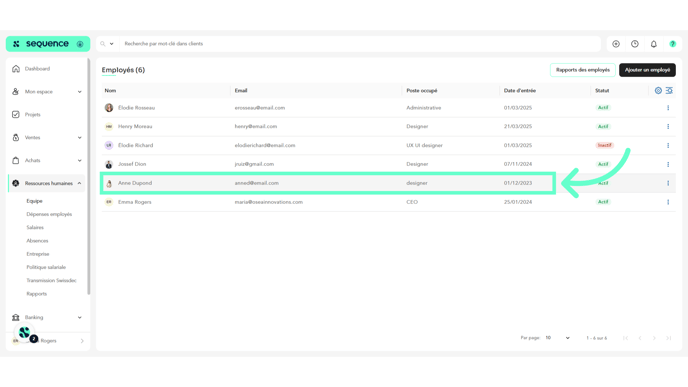Screen dimensions: 688x387
Task: Click the Ventes money bag icon
Action: coord(16,137)
